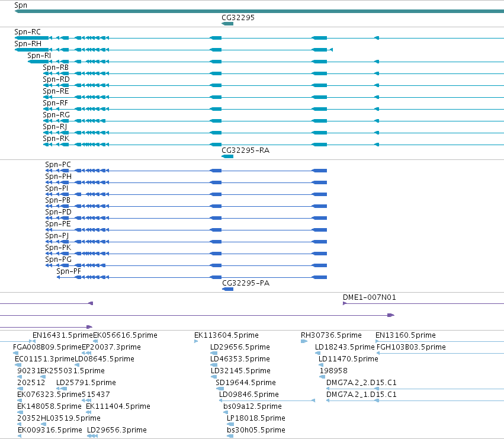Select the CG32295-PA protein label
Viewport: 504px width, 439px height.
coord(246,283)
